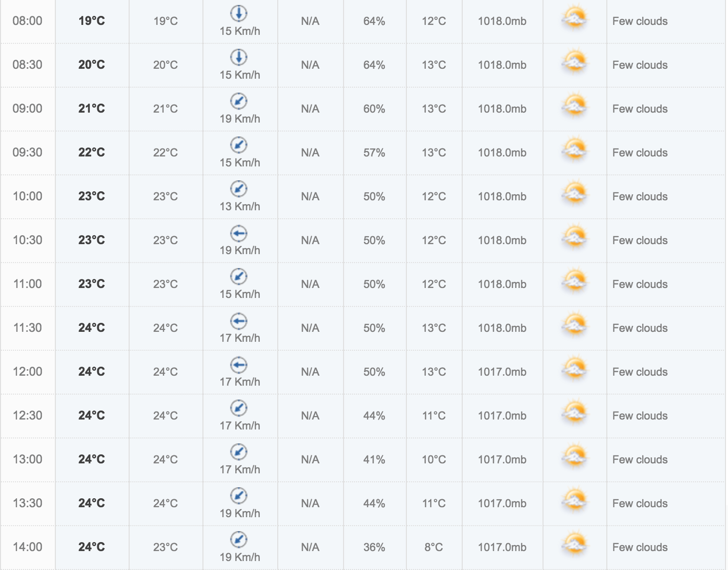
Task: Click the 57% humidity at 09:30
Action: pyautogui.click(x=374, y=152)
